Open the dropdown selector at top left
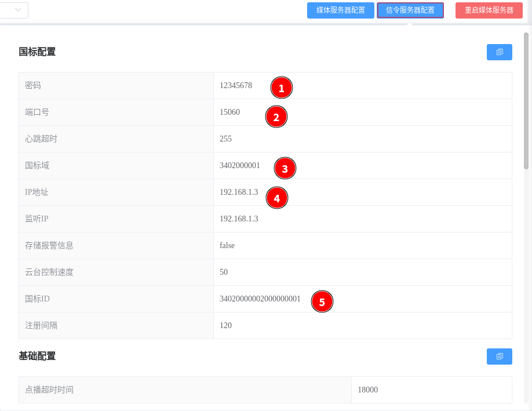This screenshot has width=532, height=411. tap(14, 10)
